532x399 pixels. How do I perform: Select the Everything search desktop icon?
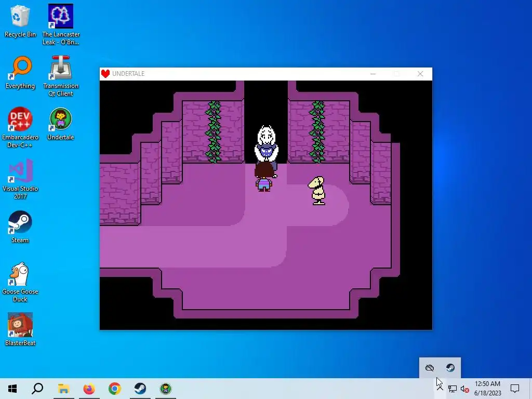tap(20, 73)
